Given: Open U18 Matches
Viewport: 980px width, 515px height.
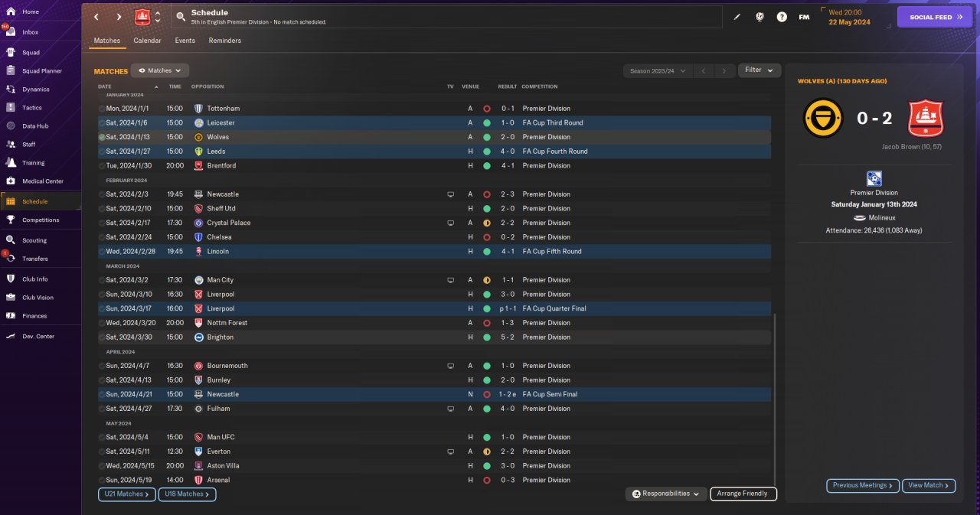Looking at the screenshot, I should [x=187, y=494].
